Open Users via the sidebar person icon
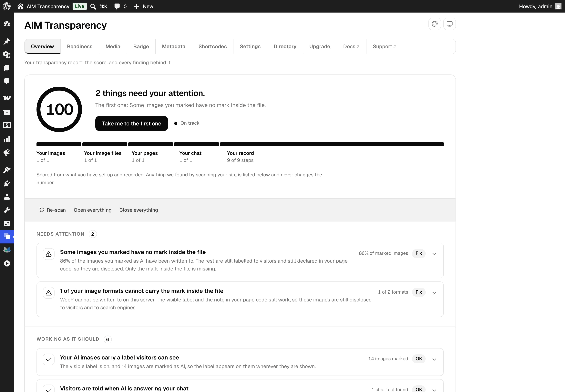Image resolution: width=565 pixels, height=392 pixels. point(7,197)
